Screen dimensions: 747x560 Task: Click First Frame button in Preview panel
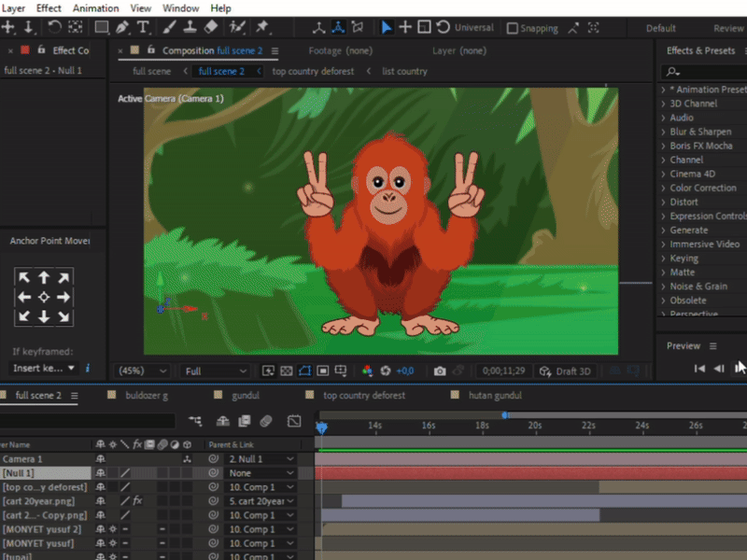click(x=698, y=368)
